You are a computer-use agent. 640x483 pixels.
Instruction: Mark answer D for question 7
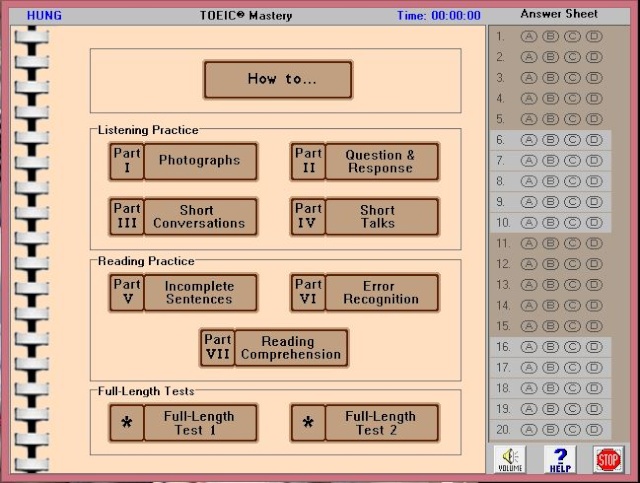[x=594, y=160]
